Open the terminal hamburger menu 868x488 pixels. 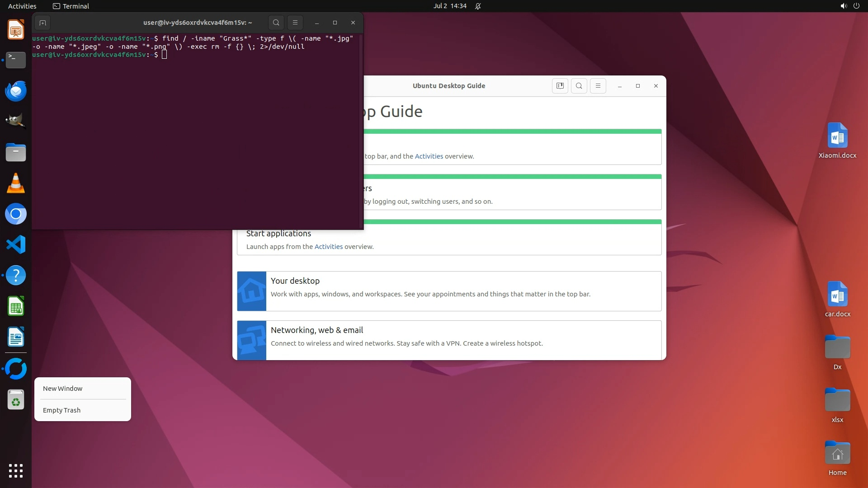pos(295,23)
